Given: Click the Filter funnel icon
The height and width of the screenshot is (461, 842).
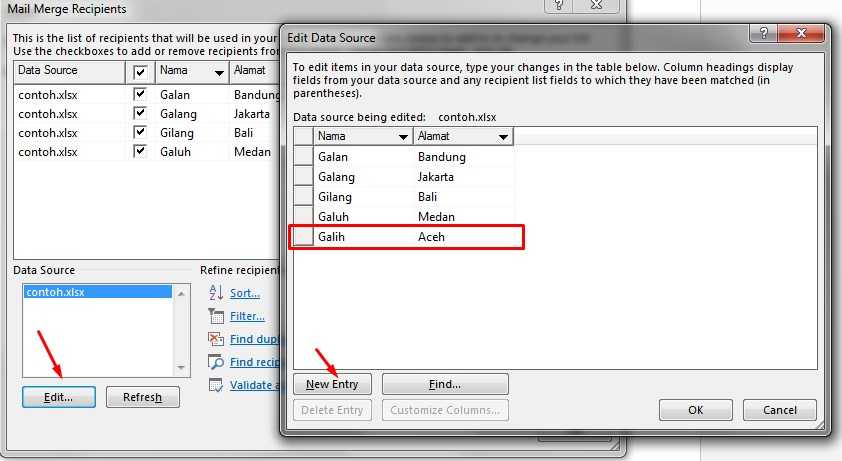Looking at the screenshot, I should tap(215, 316).
